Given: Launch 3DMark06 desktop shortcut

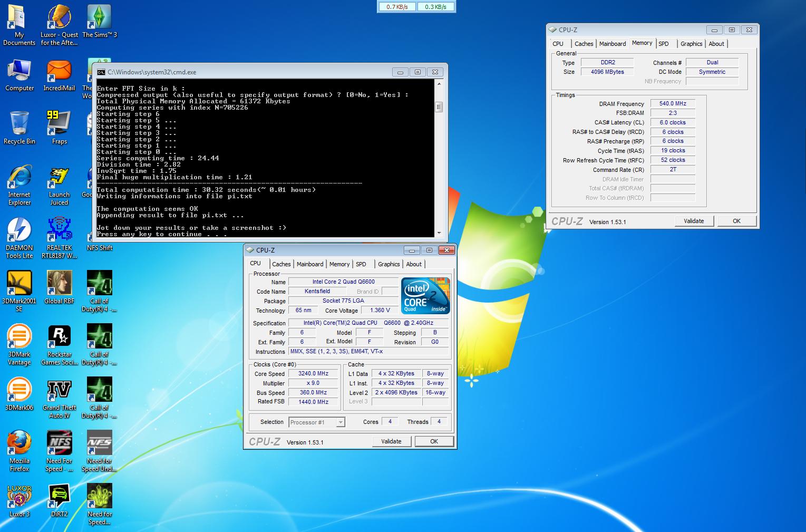Looking at the screenshot, I should tap(19, 394).
